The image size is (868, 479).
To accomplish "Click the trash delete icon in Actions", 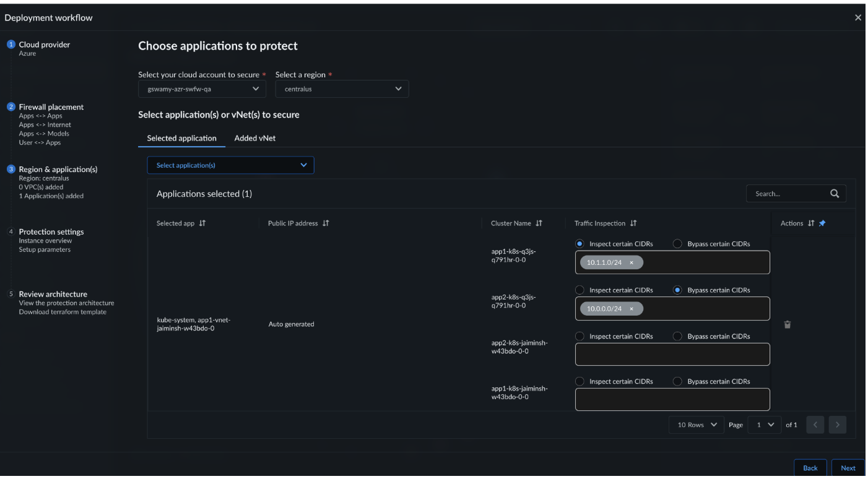I will [x=787, y=324].
